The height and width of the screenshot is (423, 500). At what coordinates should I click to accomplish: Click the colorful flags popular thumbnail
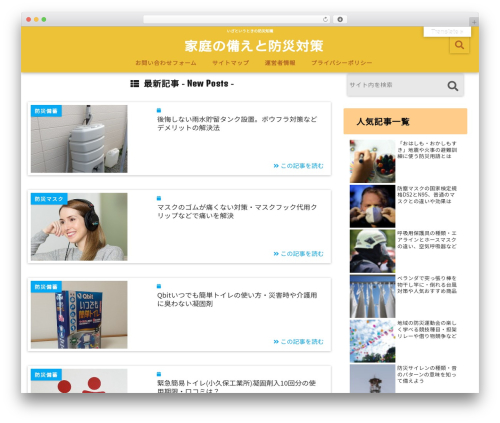click(x=372, y=341)
